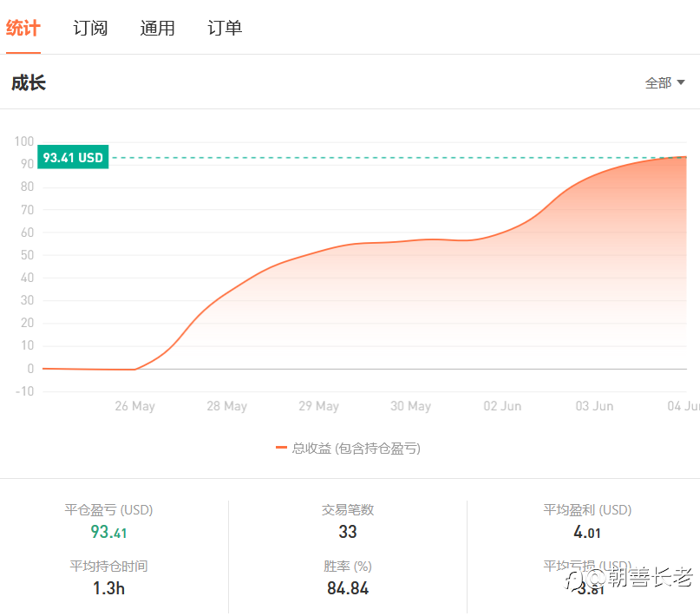Image resolution: width=700 pixels, height=616 pixels.
Task: Click the 交易笔数 value 33
Action: click(348, 532)
